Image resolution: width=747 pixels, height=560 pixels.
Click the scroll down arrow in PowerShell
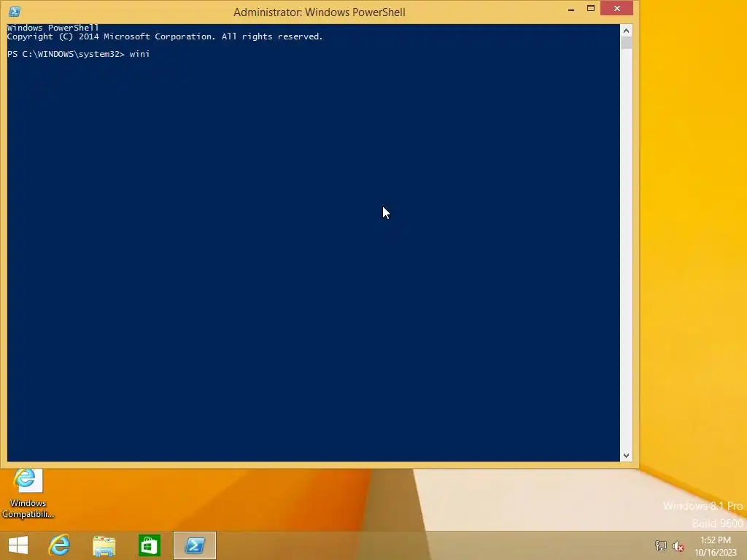626,456
